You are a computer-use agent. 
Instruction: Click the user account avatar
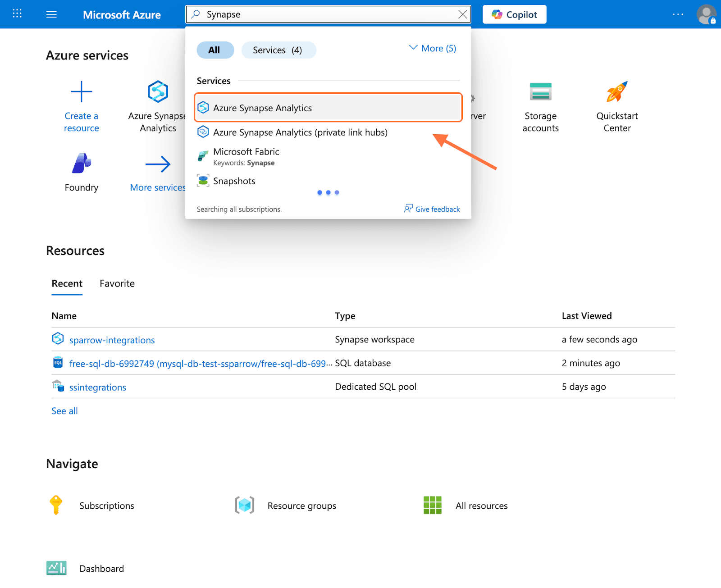coord(706,14)
